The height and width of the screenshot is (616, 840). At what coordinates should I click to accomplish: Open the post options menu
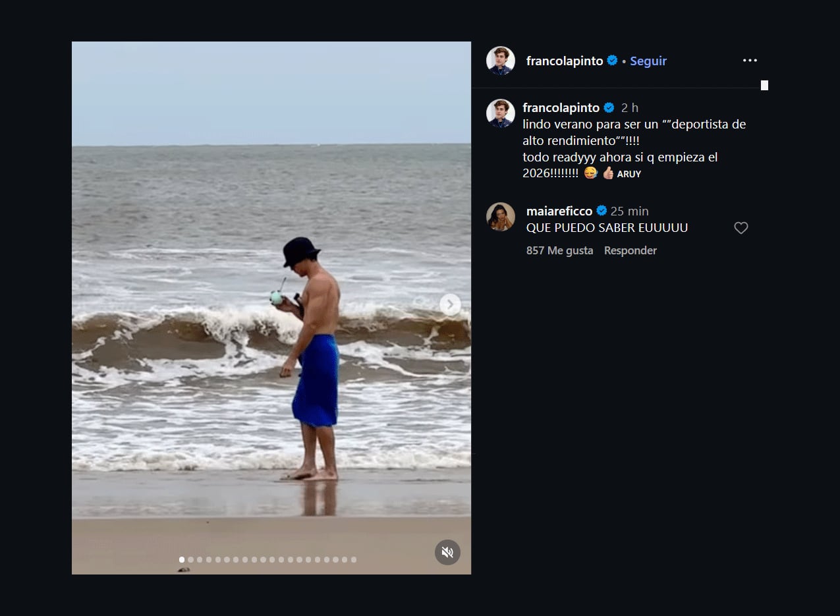pyautogui.click(x=750, y=60)
